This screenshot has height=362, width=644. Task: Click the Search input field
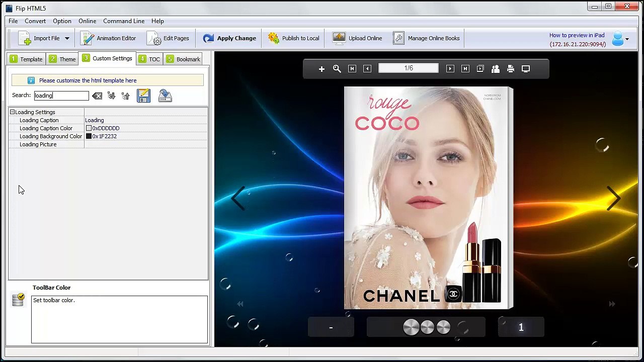click(x=61, y=96)
